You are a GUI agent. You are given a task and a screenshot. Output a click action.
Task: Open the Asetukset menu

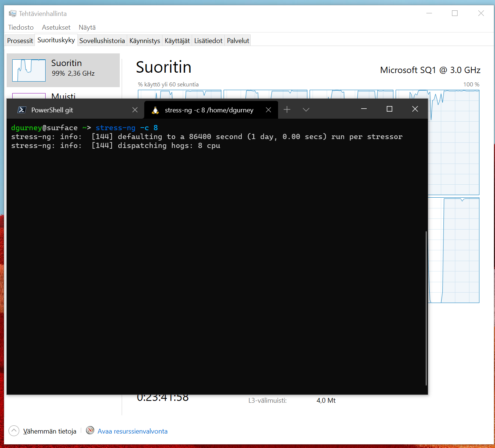tap(56, 27)
